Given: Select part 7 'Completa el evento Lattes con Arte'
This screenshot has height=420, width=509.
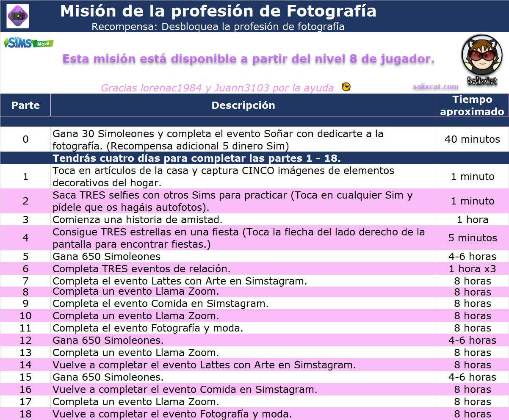Looking at the screenshot, I should click(180, 281).
